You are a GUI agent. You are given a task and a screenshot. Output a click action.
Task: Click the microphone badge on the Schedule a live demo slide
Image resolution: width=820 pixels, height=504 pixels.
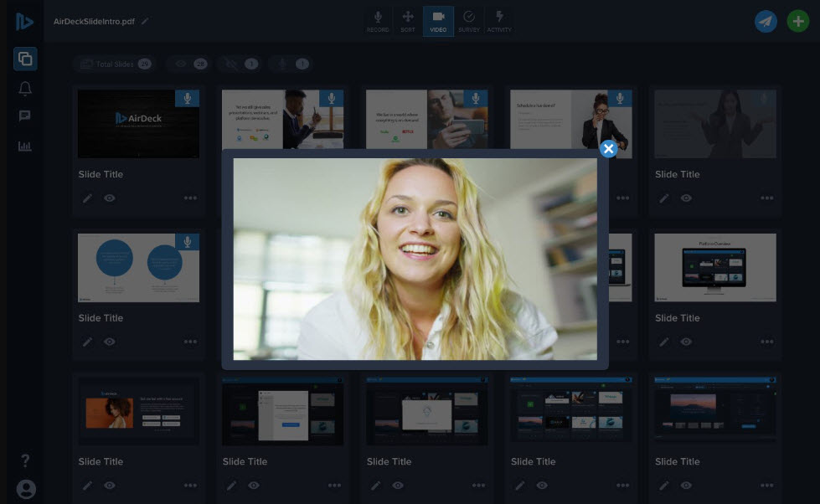pyautogui.click(x=620, y=98)
